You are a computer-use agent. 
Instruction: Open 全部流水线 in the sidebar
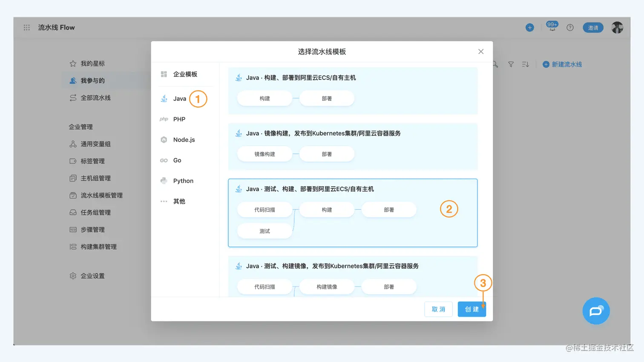[96, 98]
